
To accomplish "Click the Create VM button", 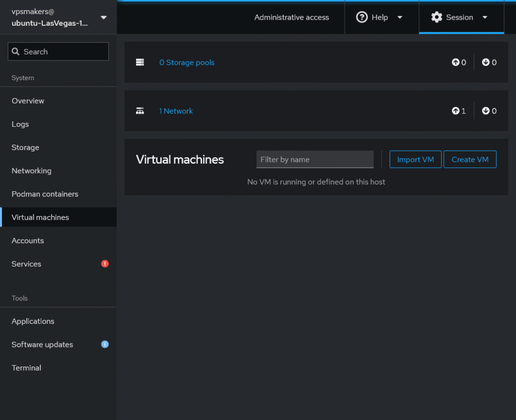I will (x=470, y=160).
